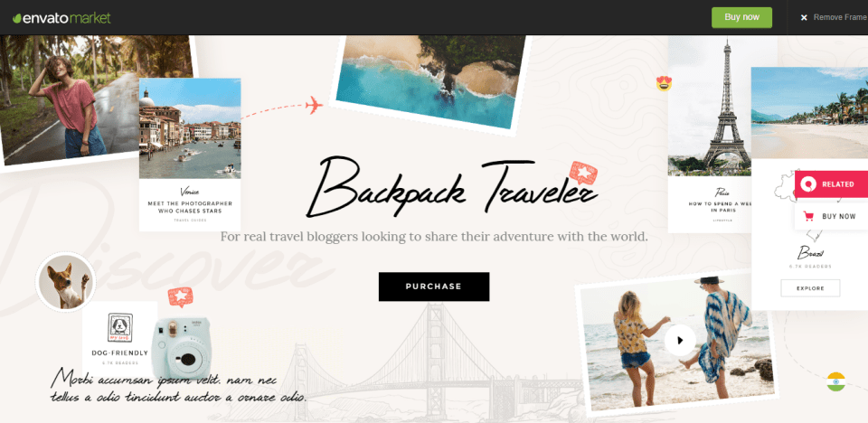Click the India flag icon
Viewport: 868px width, 423px height.
(x=835, y=381)
